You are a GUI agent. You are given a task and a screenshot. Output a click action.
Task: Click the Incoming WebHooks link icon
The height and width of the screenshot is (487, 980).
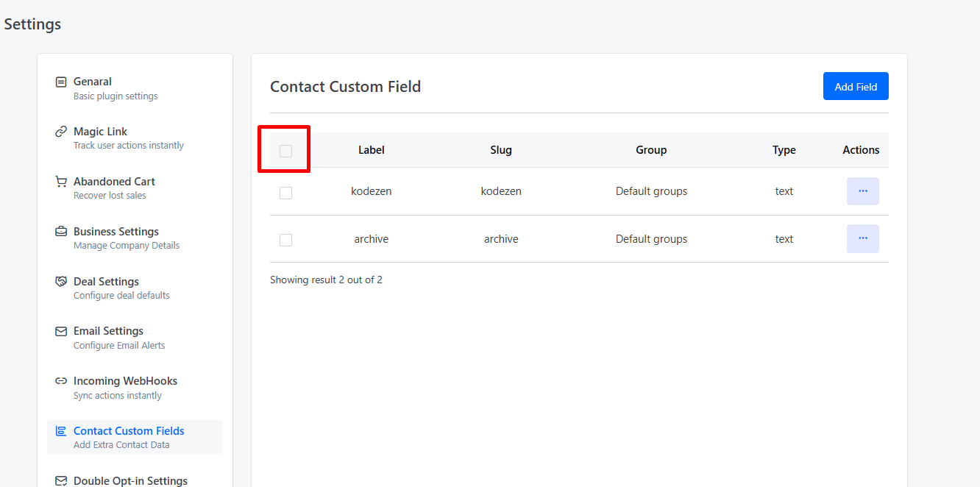[x=61, y=381]
